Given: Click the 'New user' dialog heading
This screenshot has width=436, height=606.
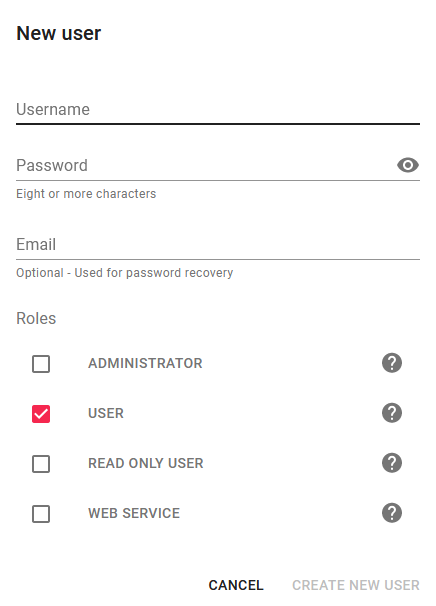Looking at the screenshot, I should (59, 33).
